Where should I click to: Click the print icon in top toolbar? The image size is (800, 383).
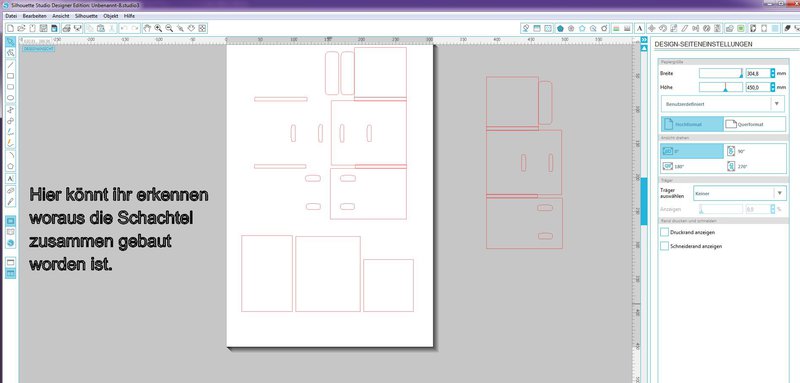click(66, 28)
